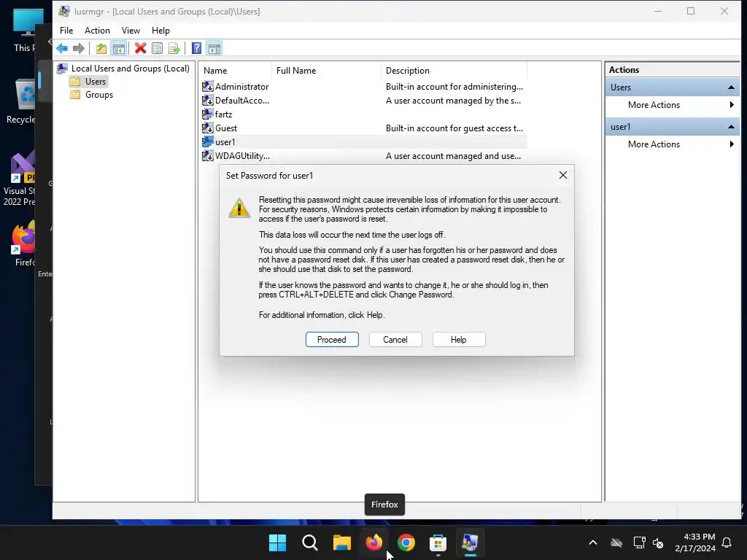747x560 pixels.
Task: Click the network tray icon
Action: point(639,542)
